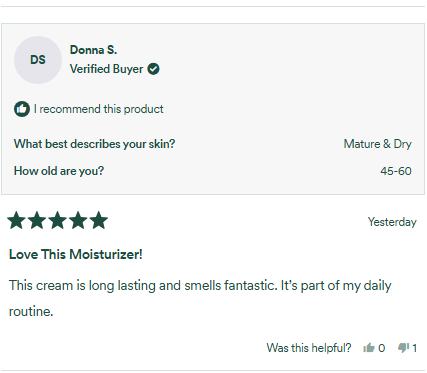
Task: Click the recommend thumbs up circle icon
Action: 22,109
